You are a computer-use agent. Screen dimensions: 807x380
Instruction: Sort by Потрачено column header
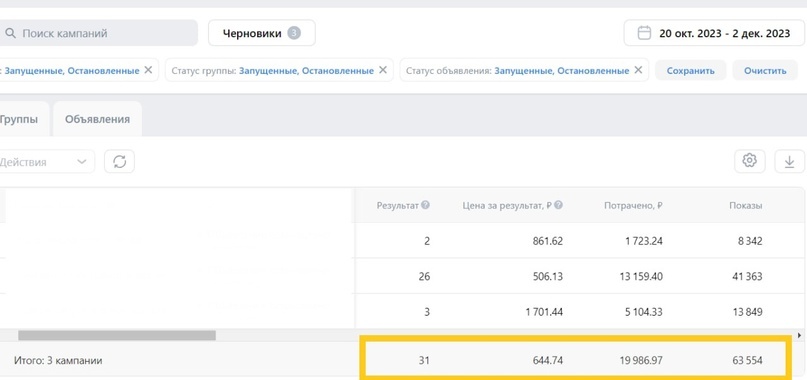pyautogui.click(x=633, y=205)
